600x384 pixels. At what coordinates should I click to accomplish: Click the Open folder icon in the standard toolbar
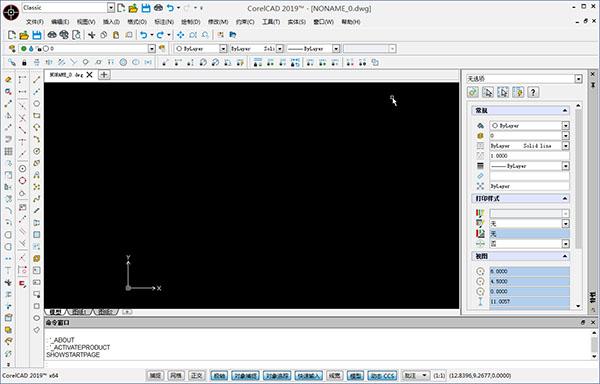(24, 35)
